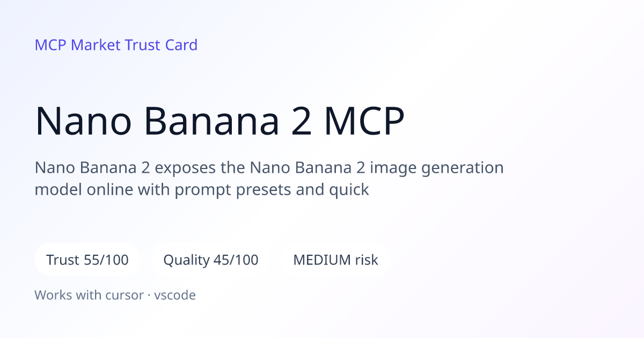Click the MCP Market Trust Card header
Image resolution: width=644 pixels, height=338 pixels.
[x=116, y=45]
